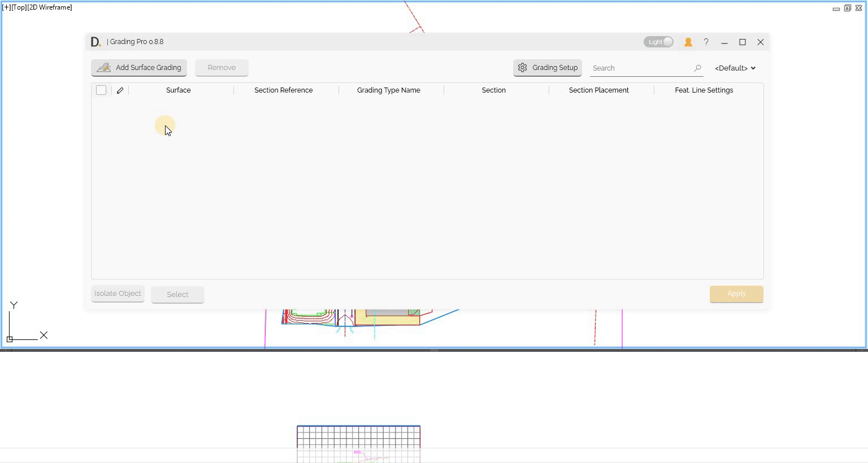Click the Isolate Object button
The height and width of the screenshot is (463, 868).
(118, 294)
